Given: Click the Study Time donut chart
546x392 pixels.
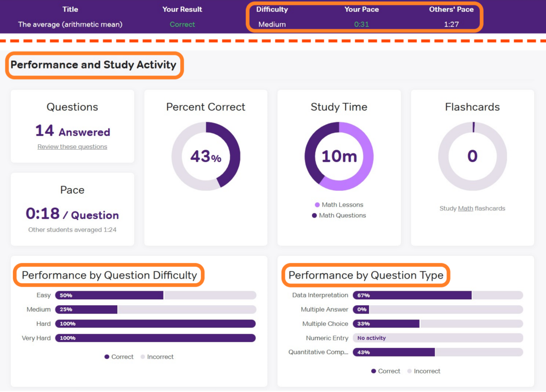Looking at the screenshot, I should (339, 156).
